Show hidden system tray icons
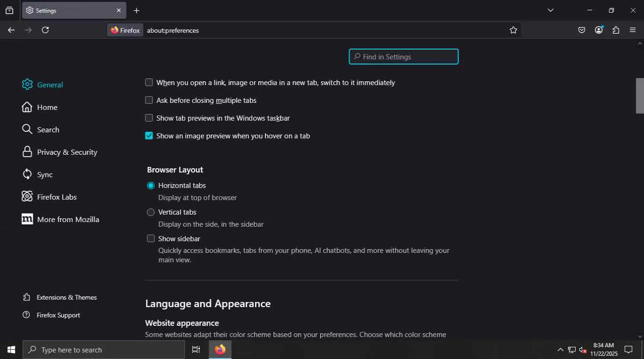This screenshot has height=359, width=644. coord(560,350)
